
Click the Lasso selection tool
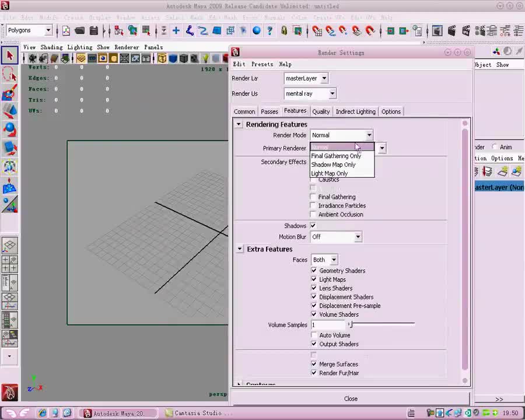pyautogui.click(x=9, y=74)
